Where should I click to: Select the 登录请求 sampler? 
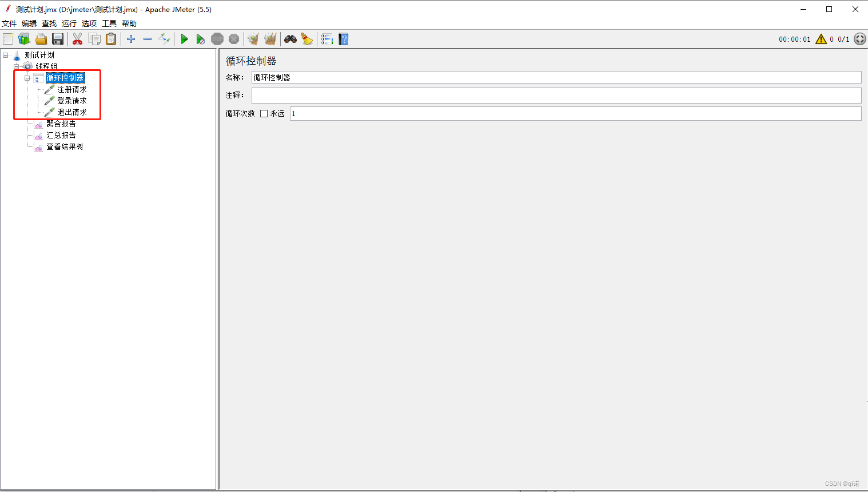coord(72,101)
